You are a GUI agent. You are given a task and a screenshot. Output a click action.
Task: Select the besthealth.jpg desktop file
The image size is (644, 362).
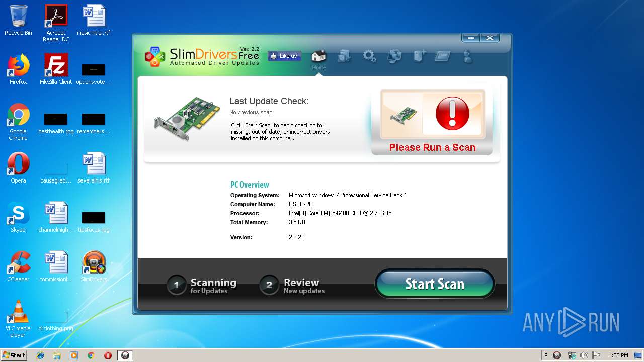(x=56, y=123)
